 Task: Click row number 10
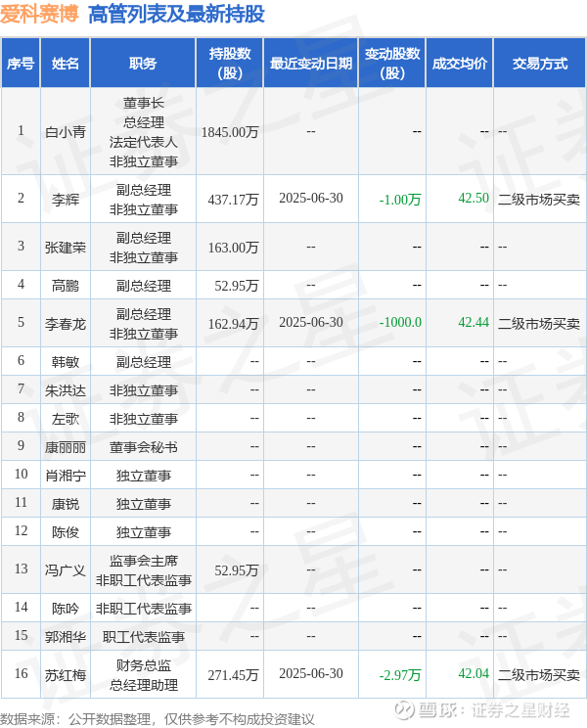(21, 474)
